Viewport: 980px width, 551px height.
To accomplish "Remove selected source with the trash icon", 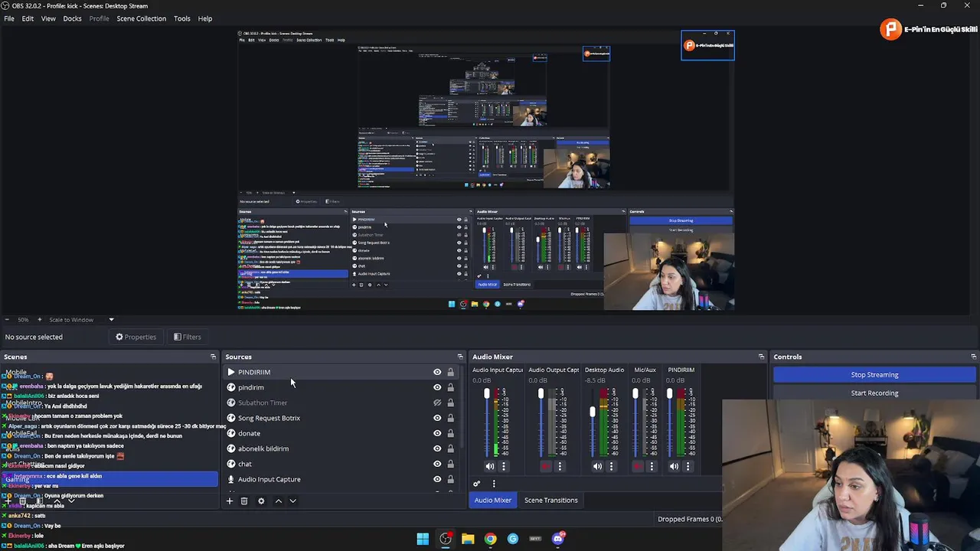I will (x=244, y=500).
